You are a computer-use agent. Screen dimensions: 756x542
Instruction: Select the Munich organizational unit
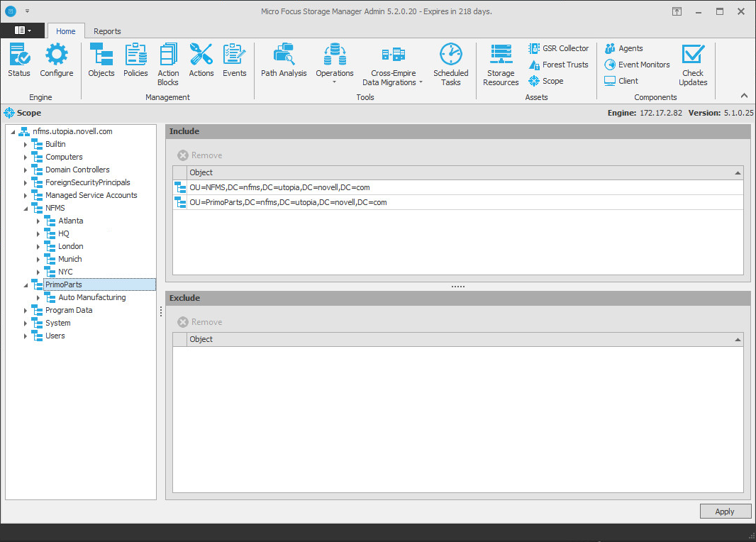(70, 259)
